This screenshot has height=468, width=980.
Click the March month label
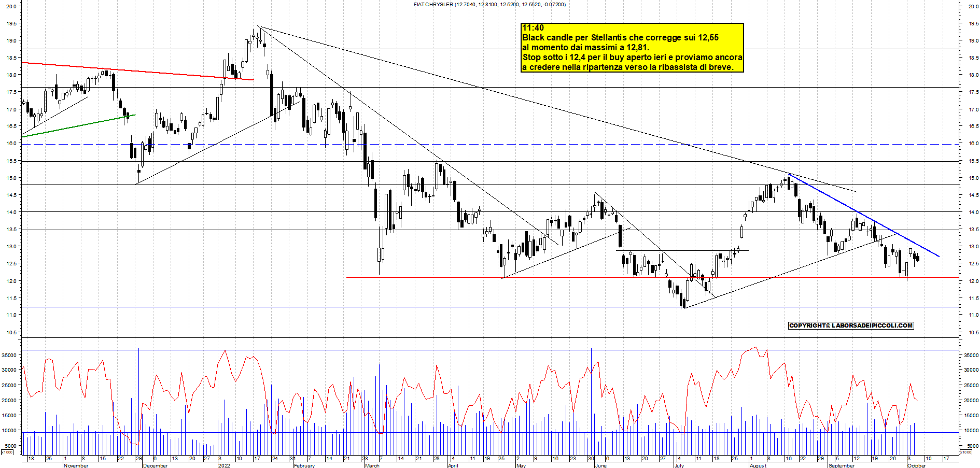(372, 465)
